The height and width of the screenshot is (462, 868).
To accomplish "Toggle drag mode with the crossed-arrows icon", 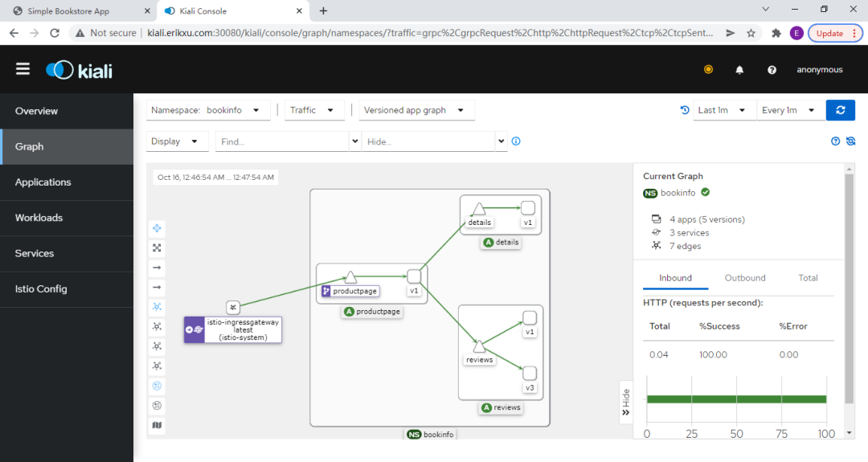I will click(158, 228).
